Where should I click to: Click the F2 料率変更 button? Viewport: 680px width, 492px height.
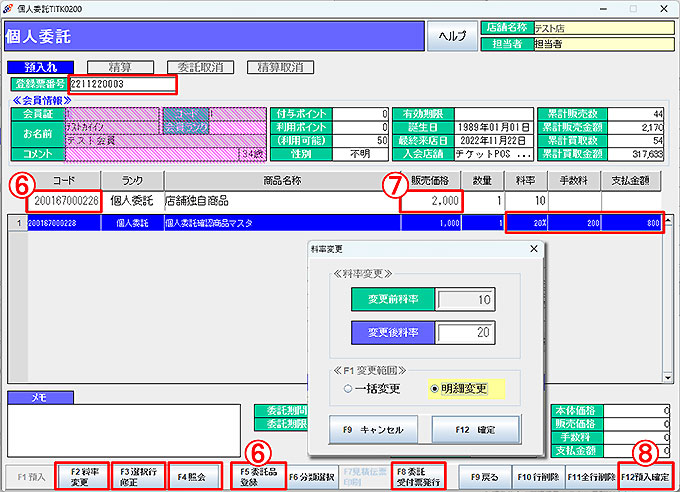82,477
